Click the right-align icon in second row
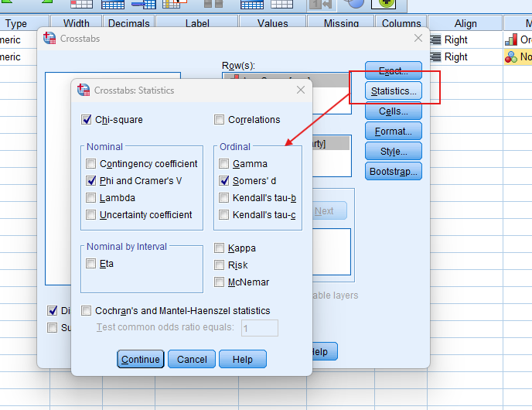The image size is (532, 410). point(435,56)
